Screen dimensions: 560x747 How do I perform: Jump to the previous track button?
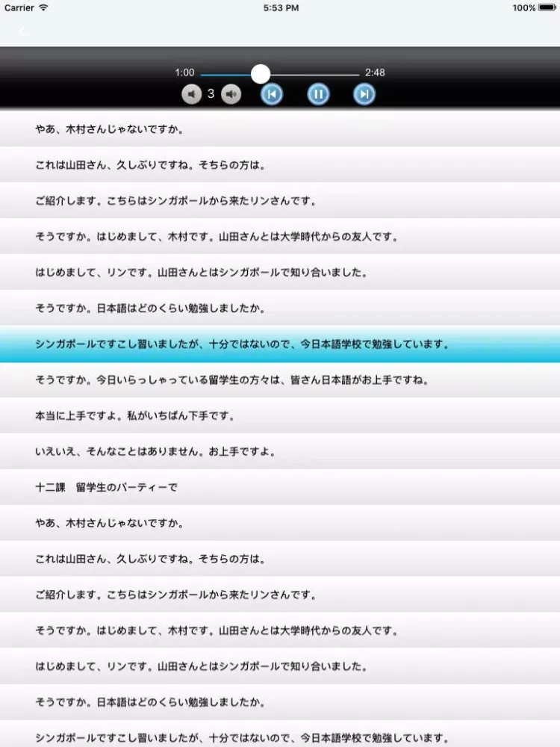pyautogui.click(x=272, y=94)
